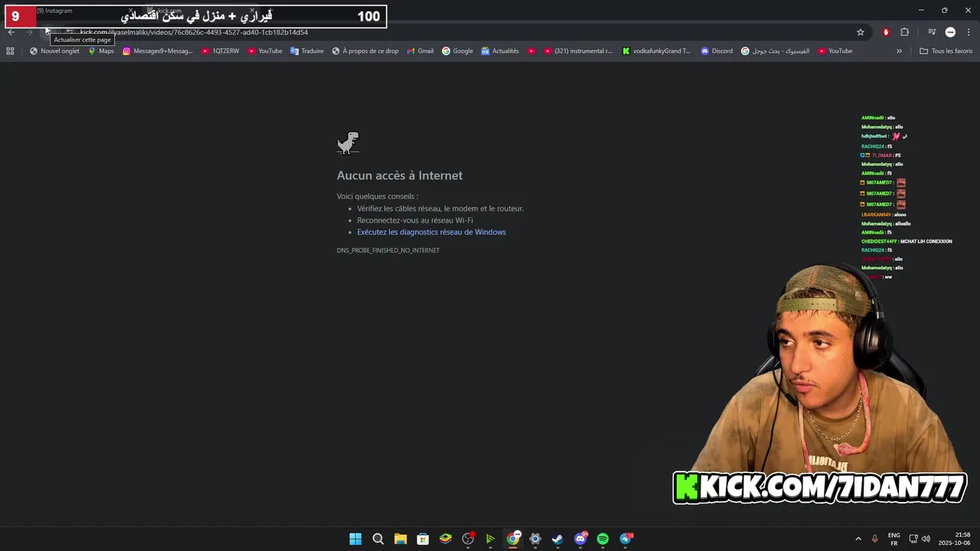The image size is (980, 551).
Task: Open Spotify from the taskbar
Action: pos(603,539)
